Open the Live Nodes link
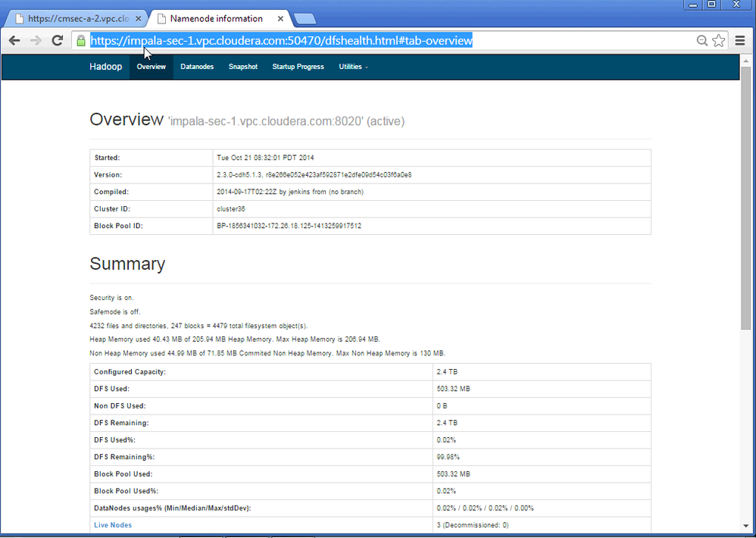Screen dimensions: 756x538 (113, 525)
